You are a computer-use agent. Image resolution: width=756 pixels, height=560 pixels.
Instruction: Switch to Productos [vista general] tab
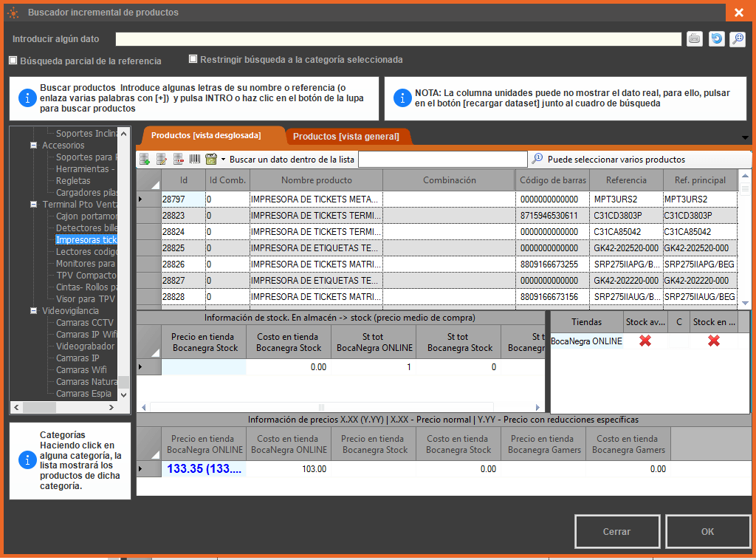346,137
